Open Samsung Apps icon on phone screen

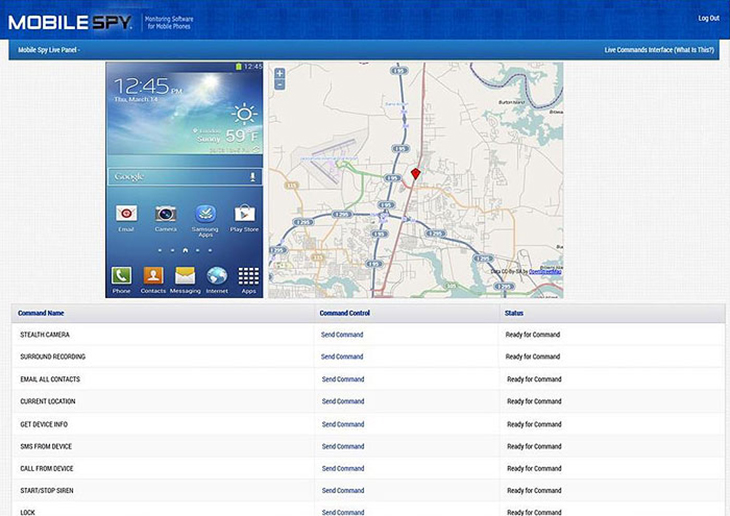pos(205,214)
